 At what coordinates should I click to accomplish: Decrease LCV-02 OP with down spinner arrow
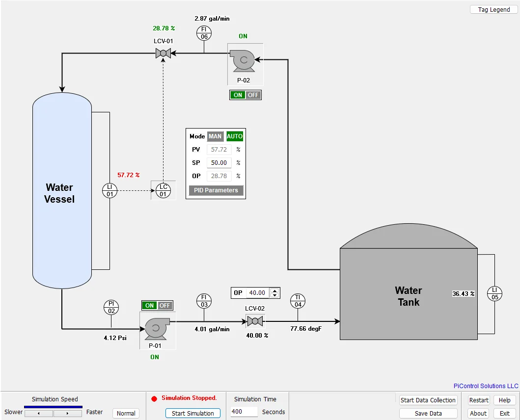(x=274, y=295)
